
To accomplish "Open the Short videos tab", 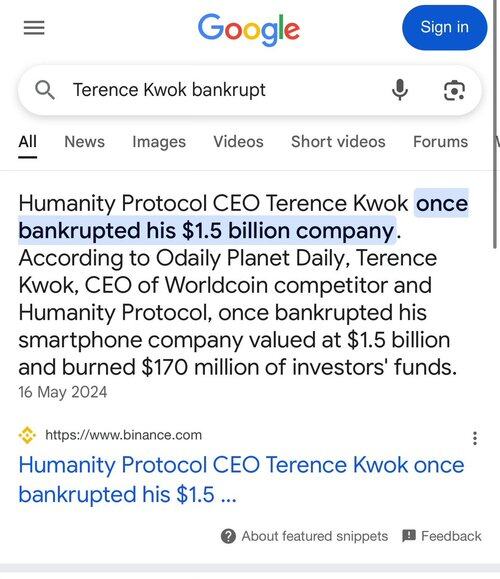I will point(338,142).
